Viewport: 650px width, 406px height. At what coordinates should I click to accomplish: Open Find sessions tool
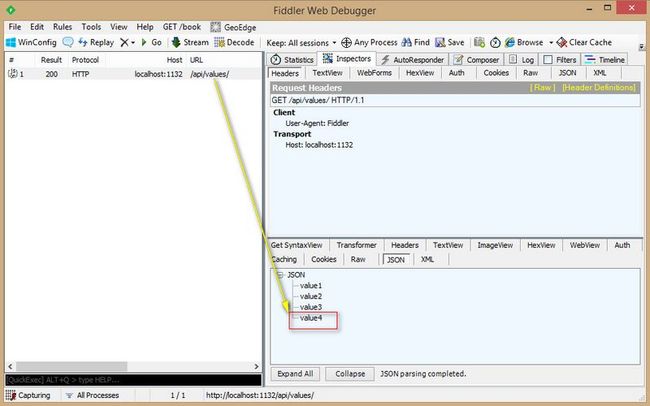pyautogui.click(x=416, y=42)
